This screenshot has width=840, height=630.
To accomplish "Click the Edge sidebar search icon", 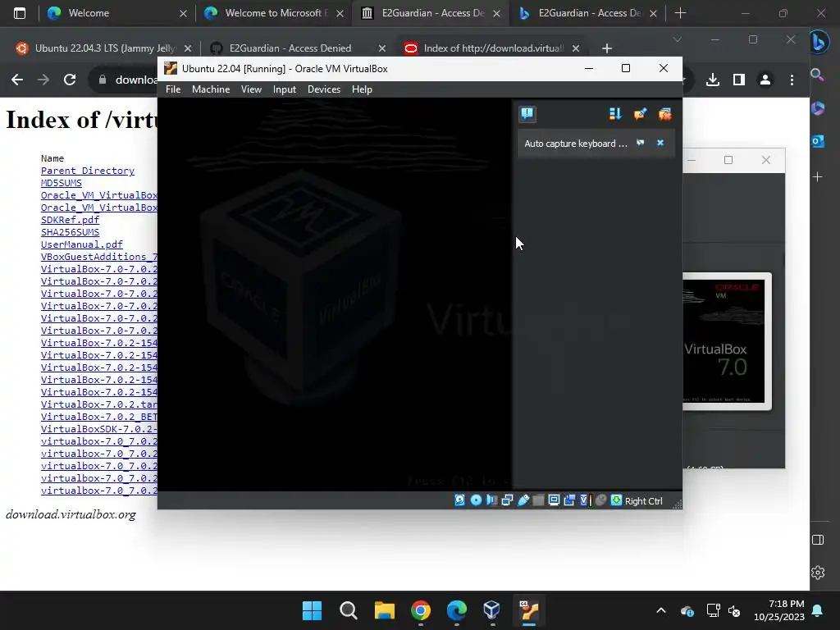I will click(817, 75).
